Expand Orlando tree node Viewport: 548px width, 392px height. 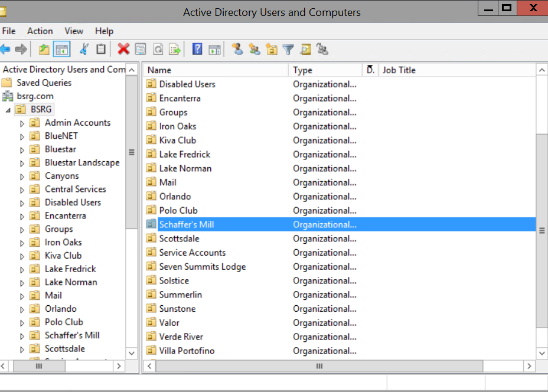tap(22, 309)
